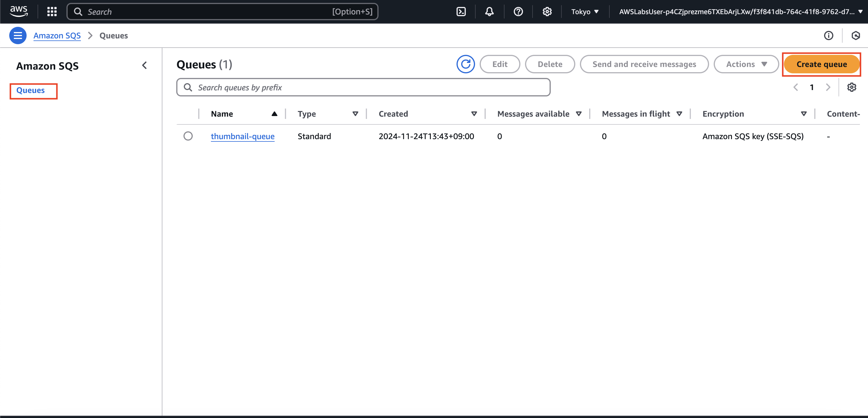This screenshot has width=868, height=418.
Task: Go to next page of queues
Action: [828, 87]
